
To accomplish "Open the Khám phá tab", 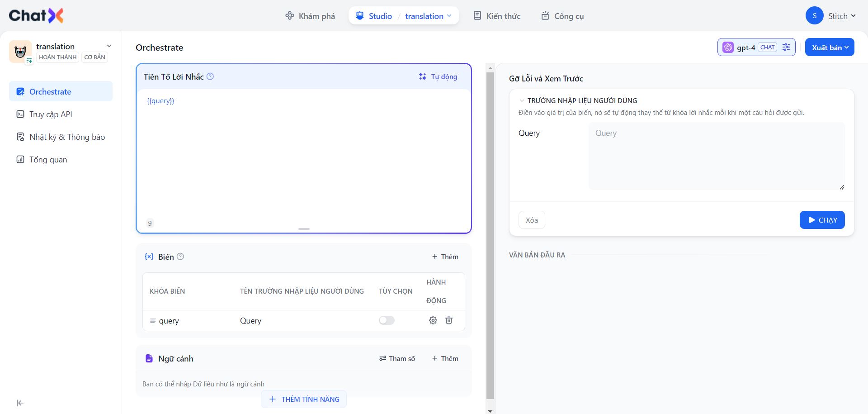I will point(310,16).
